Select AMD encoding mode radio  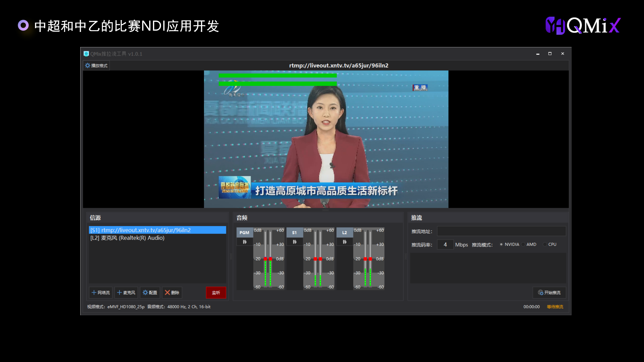tap(523, 244)
